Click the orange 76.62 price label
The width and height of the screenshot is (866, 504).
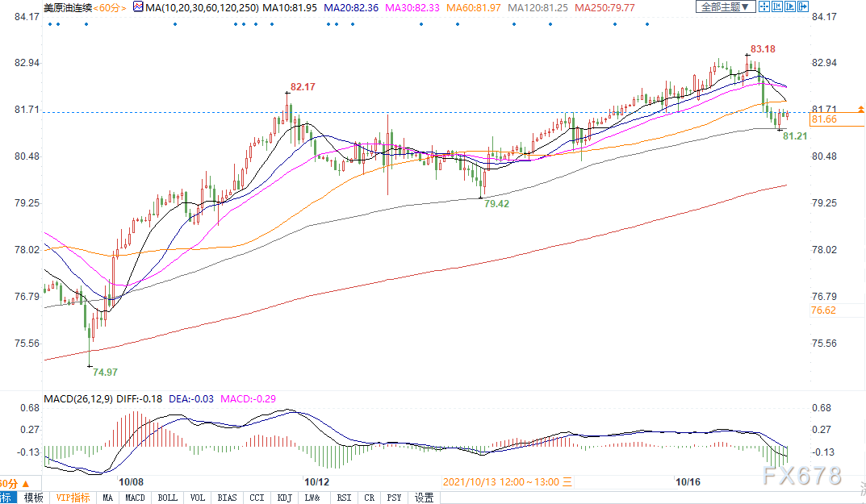pos(823,310)
